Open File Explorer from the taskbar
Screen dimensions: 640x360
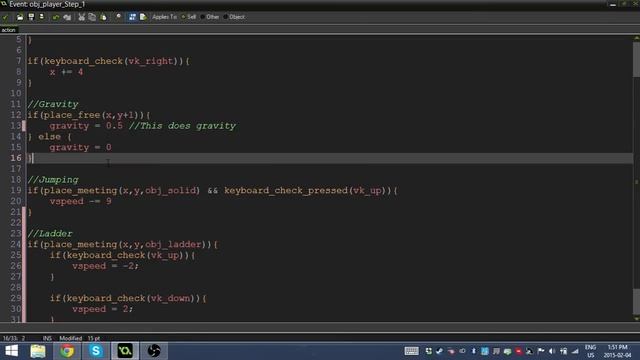[x=38, y=351]
